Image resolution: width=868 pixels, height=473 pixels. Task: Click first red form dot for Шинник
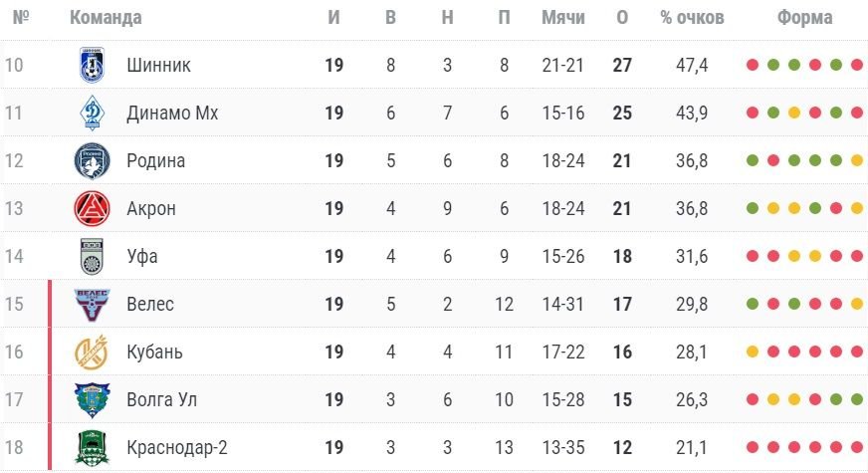pyautogui.click(x=753, y=66)
